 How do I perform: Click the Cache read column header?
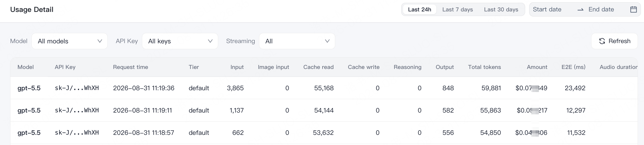tap(318, 67)
